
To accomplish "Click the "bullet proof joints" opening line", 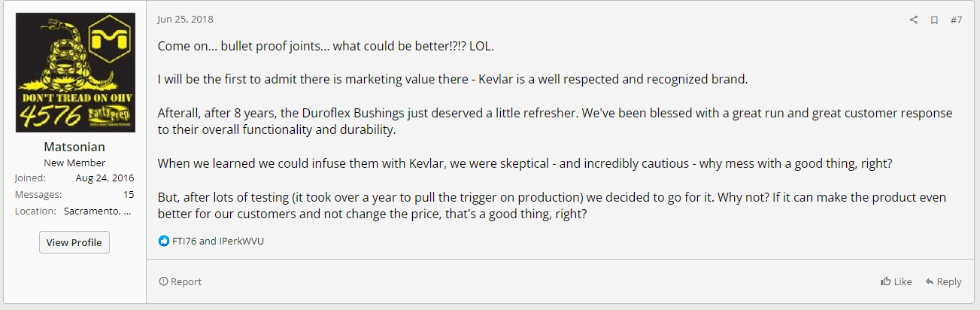I will coord(326,46).
